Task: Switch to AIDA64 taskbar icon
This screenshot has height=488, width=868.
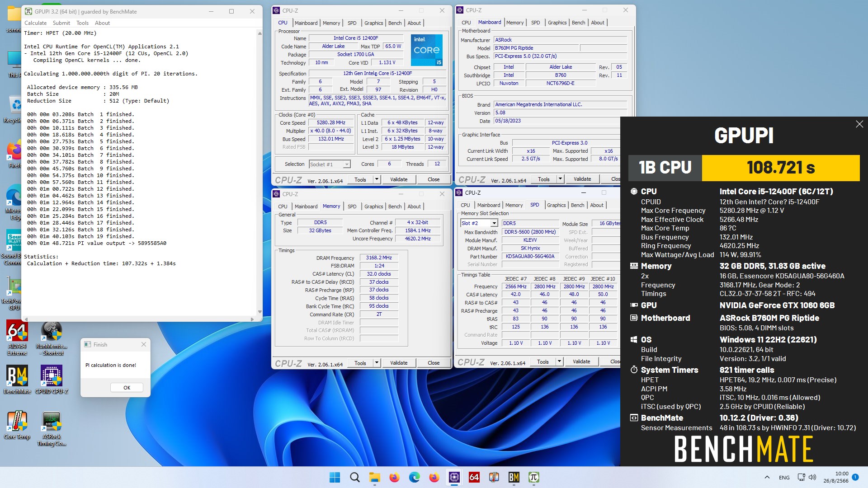Action: (x=474, y=477)
